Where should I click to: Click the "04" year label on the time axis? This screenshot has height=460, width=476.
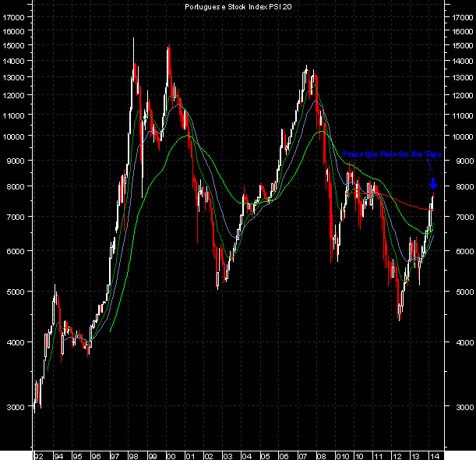pos(246,456)
